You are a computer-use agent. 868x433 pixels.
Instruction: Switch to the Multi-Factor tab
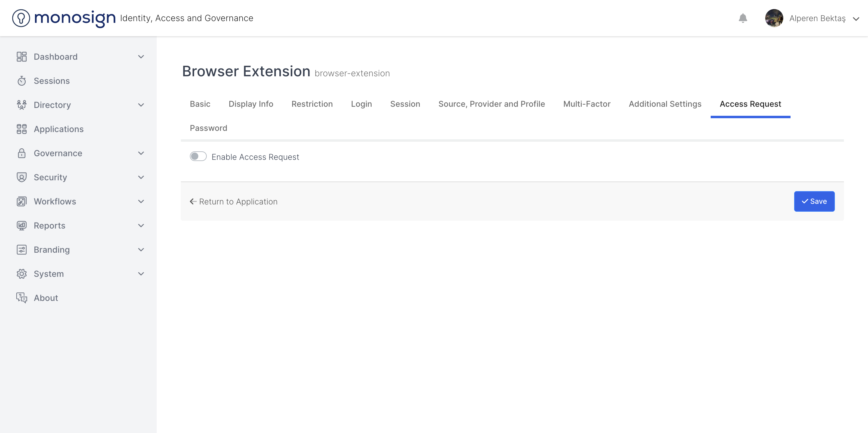587,104
